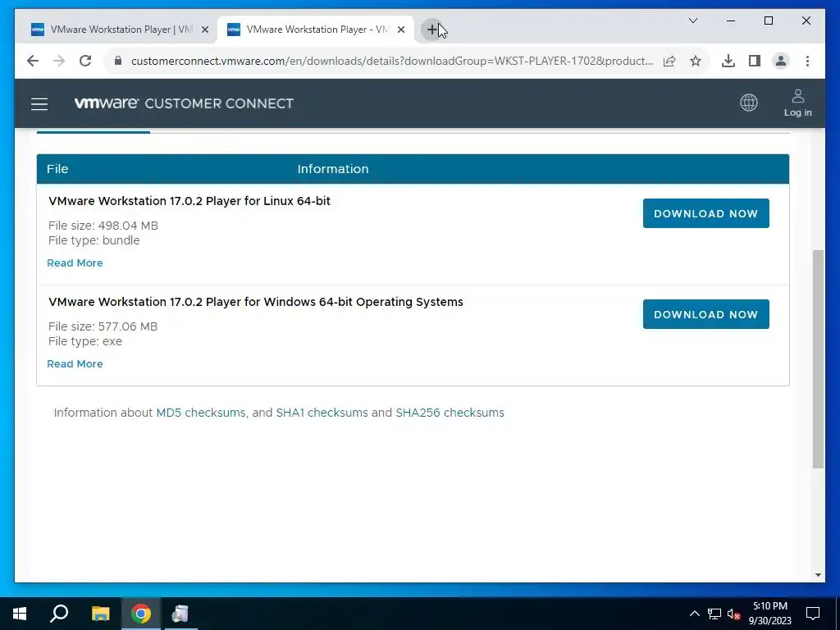The image size is (840, 630).
Task: Go back using the browser back arrow
Action: (33, 61)
